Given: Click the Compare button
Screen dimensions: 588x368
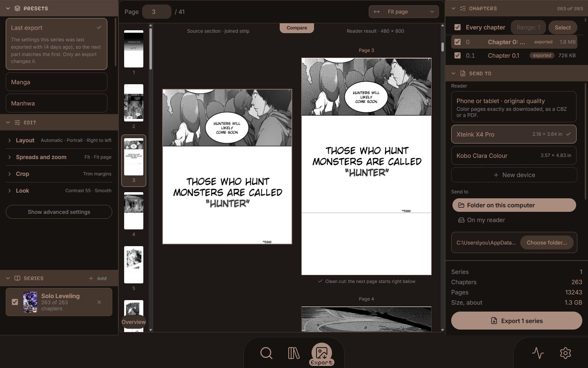Looking at the screenshot, I should 297,28.
